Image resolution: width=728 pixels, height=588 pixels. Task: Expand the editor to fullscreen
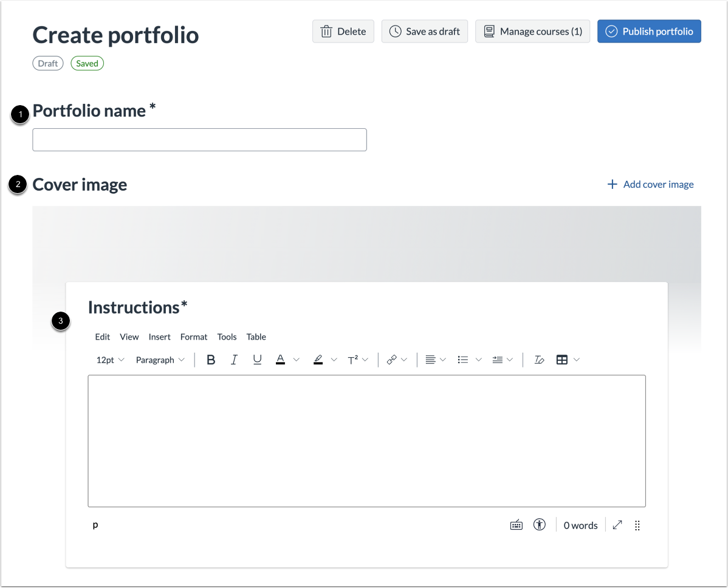coord(617,525)
